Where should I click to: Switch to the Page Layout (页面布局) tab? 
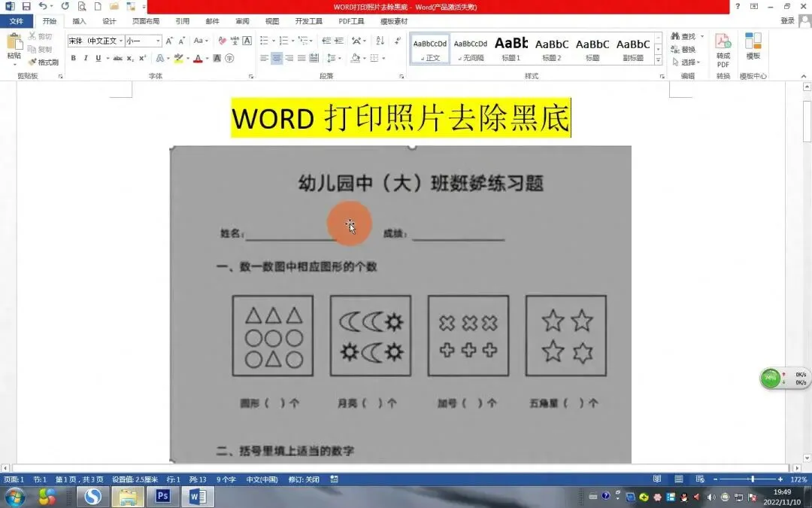tap(146, 21)
